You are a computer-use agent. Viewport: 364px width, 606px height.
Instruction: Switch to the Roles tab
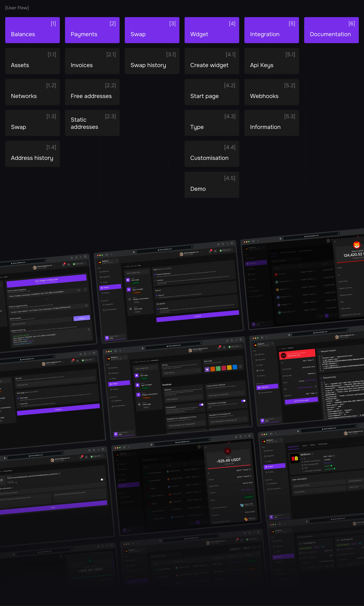tap(313, 445)
